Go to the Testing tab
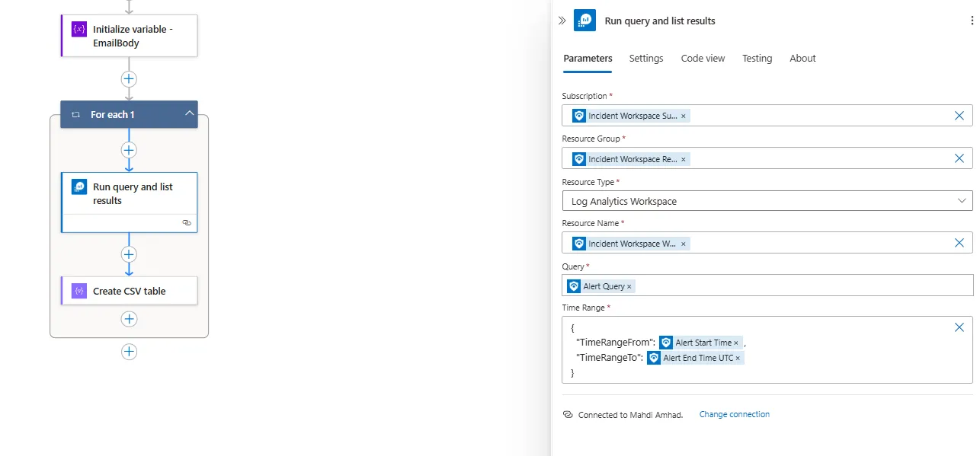Viewport: 980px width, 456px height. [757, 59]
